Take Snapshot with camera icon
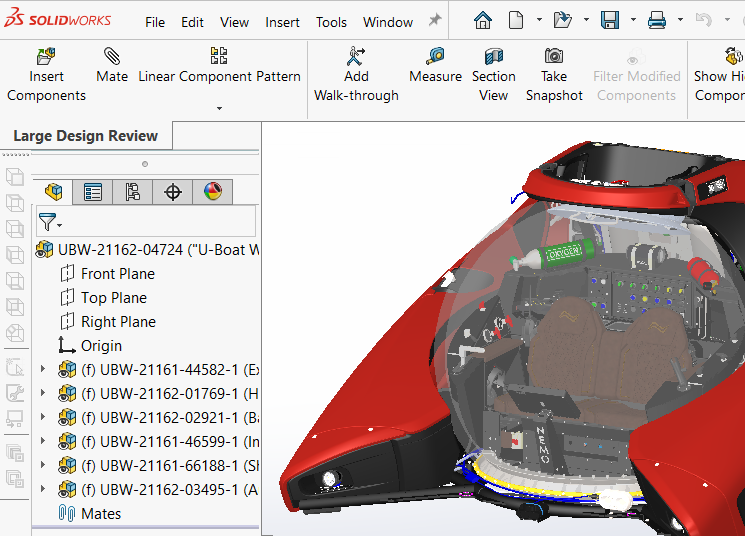Image resolution: width=745 pixels, height=536 pixels. click(x=554, y=56)
